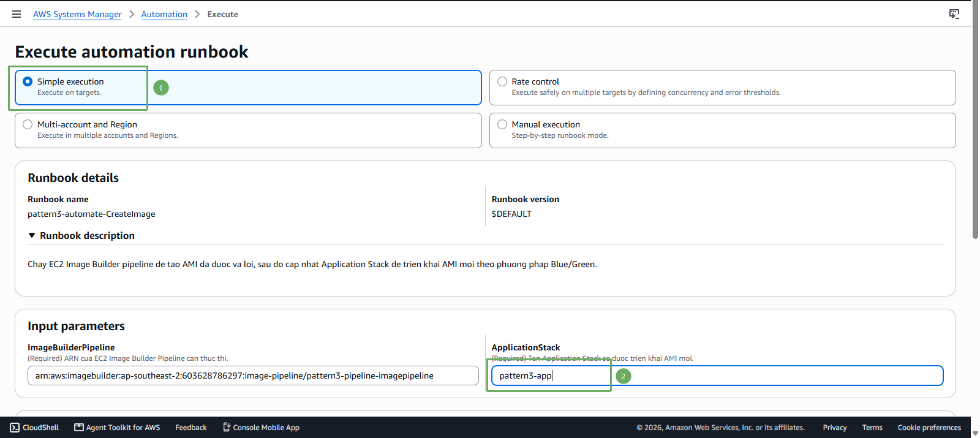The image size is (980, 438).
Task: Click the 'Execute' breadcrumb text
Action: (223, 14)
